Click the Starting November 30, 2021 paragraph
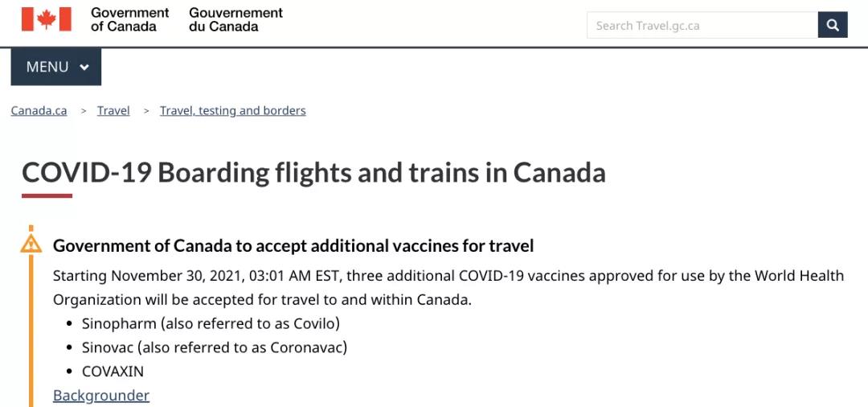This screenshot has height=407, width=868. coord(448,287)
